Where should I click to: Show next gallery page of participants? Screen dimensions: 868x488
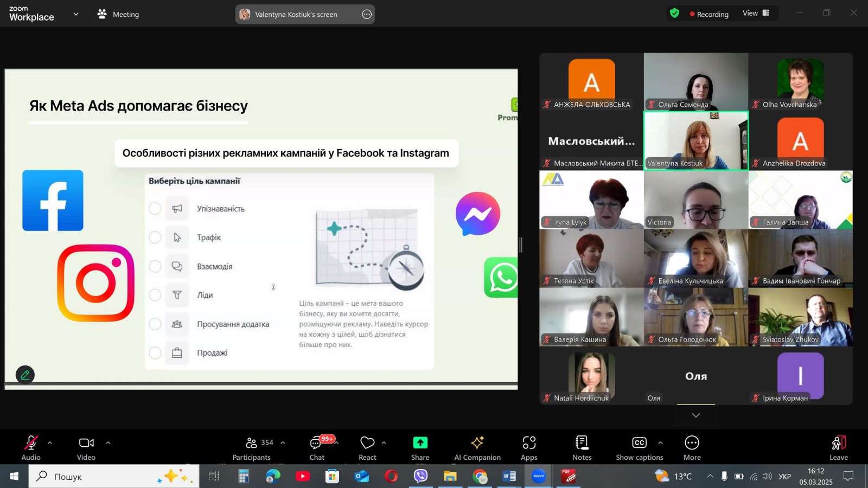(x=696, y=415)
